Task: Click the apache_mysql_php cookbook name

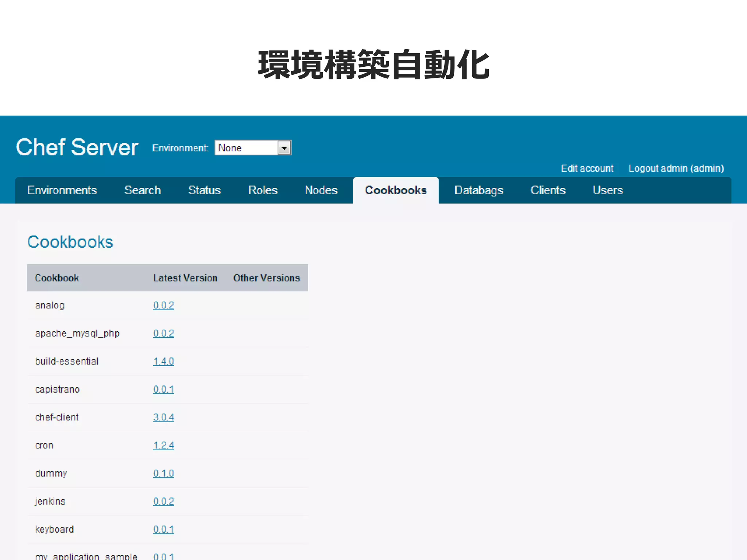Action: point(77,334)
